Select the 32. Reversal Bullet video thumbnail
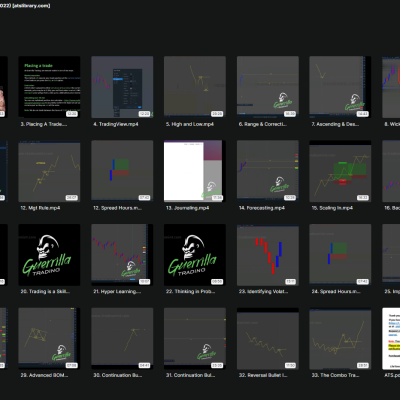The image size is (400, 400). point(268,339)
